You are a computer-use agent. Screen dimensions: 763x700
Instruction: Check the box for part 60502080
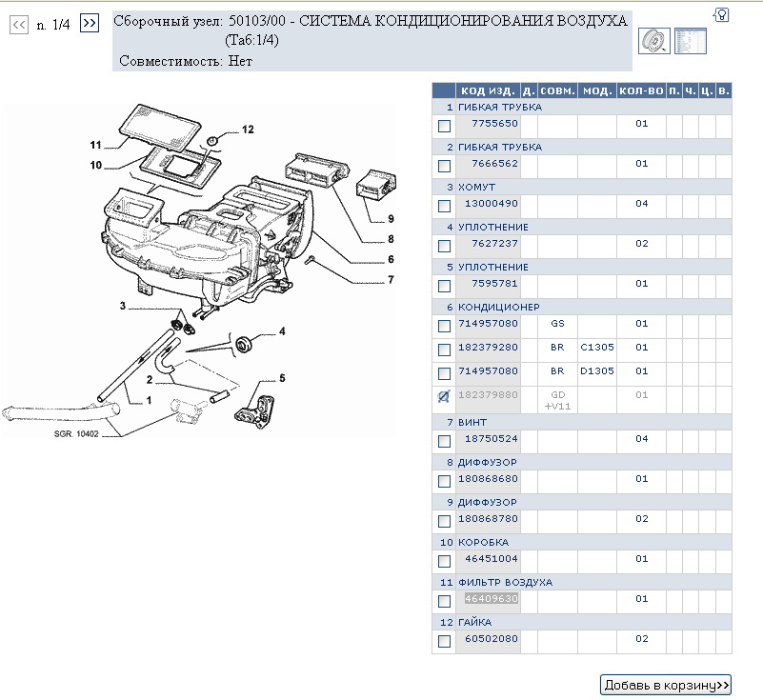[444, 641]
